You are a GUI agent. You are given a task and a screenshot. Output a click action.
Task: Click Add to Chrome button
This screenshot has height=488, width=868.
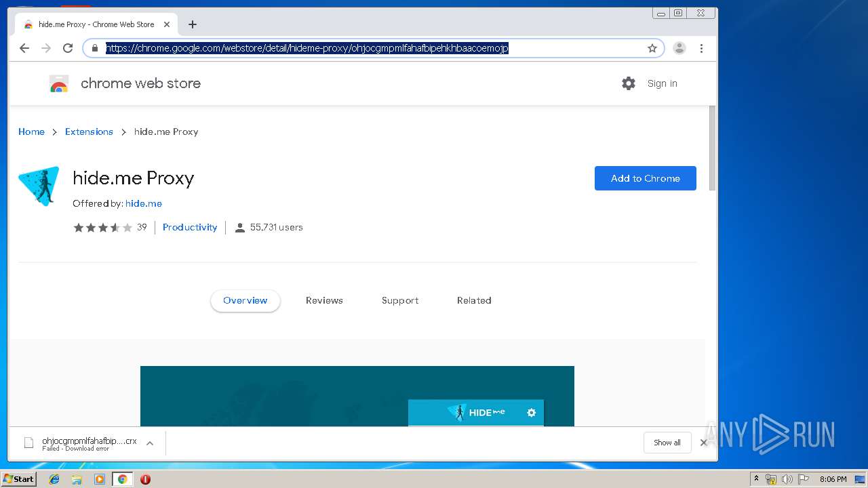click(x=646, y=178)
